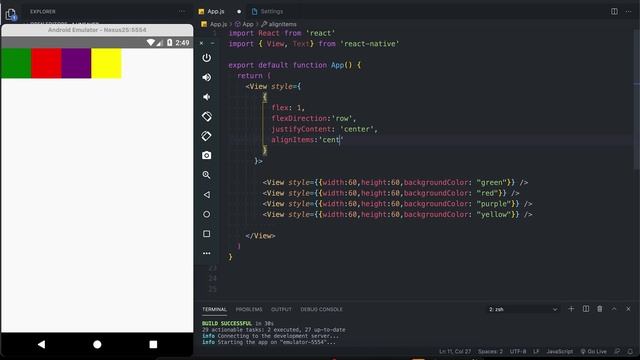640x360 pixels.
Task: Lower the emulator volume
Action: [x=207, y=97]
